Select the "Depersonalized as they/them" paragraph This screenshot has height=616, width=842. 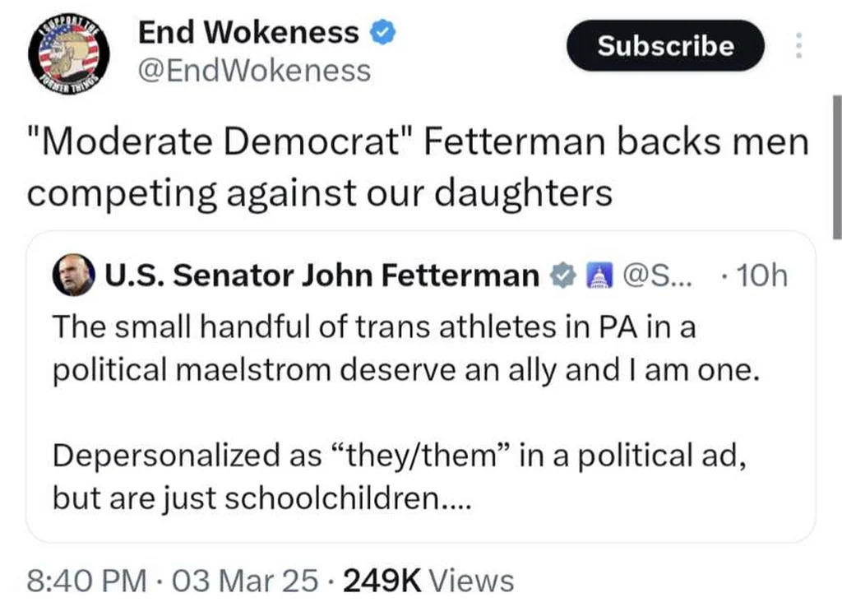pos(399,477)
